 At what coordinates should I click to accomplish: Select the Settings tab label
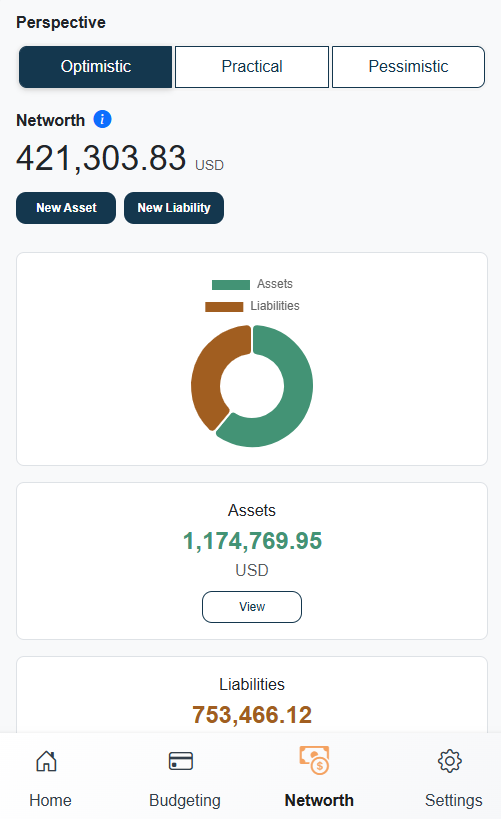click(453, 800)
